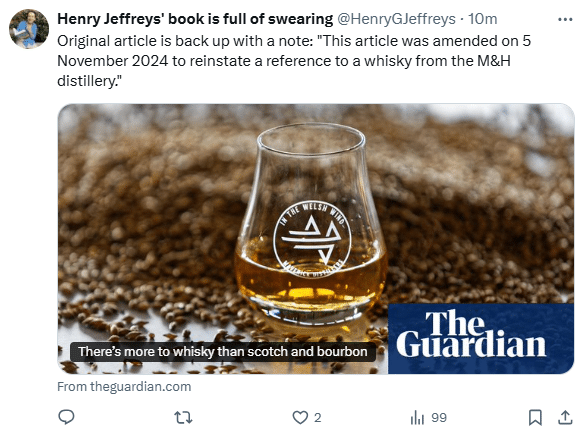Click Henry Jeffreys' profile avatar picture
This screenshot has height=432, width=582.
coord(29,29)
